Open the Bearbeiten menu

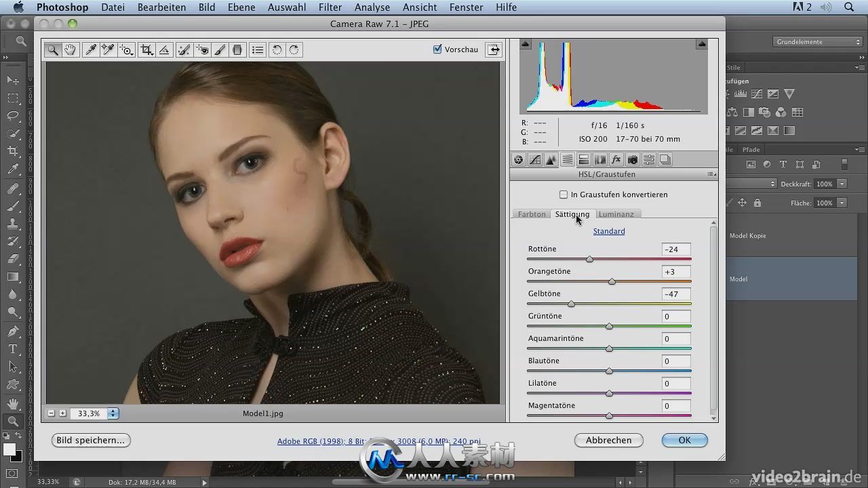[161, 7]
